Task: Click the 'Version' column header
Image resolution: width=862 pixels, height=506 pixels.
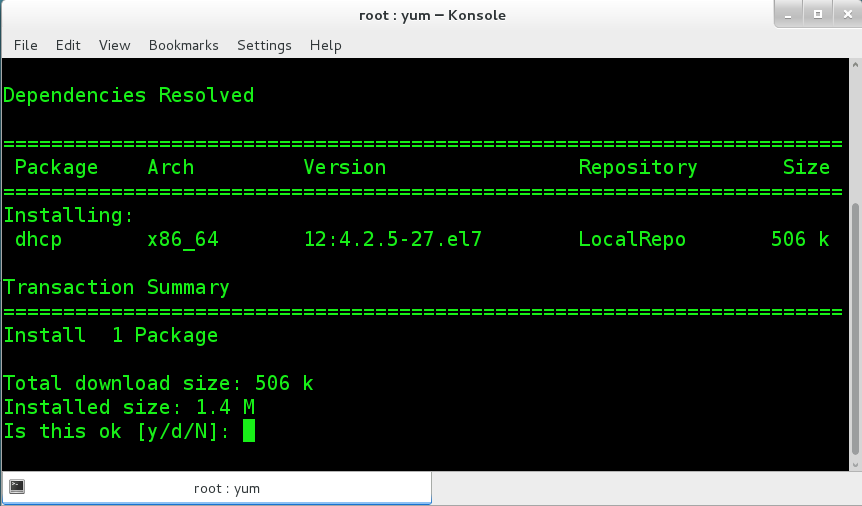Action: [345, 167]
